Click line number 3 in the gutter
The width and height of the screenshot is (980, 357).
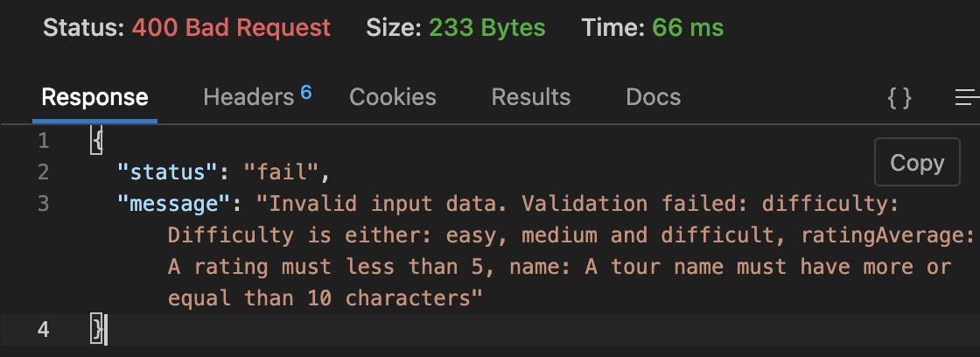coord(44,204)
